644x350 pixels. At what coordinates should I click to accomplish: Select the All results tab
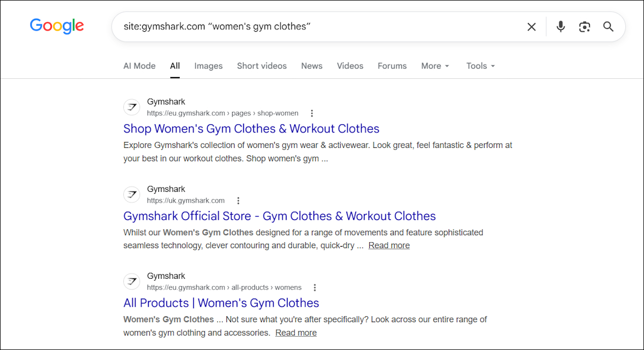[x=175, y=66]
